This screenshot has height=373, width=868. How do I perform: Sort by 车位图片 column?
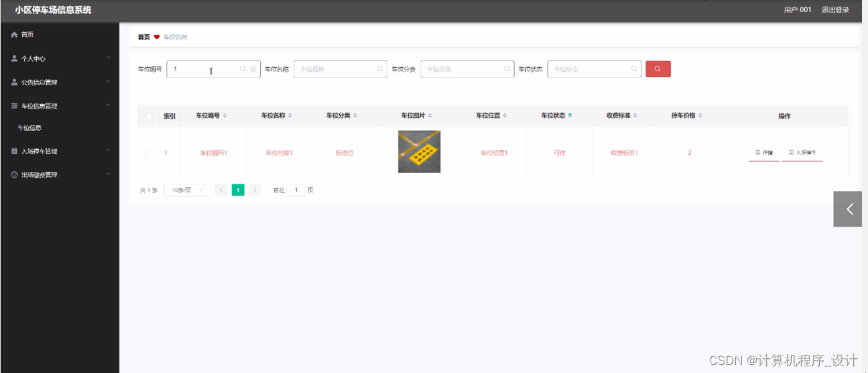click(x=430, y=116)
